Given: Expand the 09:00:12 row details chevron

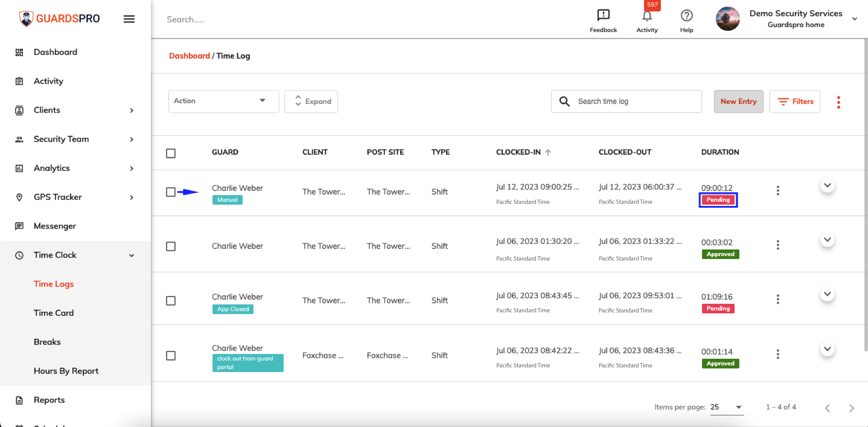Looking at the screenshot, I should 827,185.
